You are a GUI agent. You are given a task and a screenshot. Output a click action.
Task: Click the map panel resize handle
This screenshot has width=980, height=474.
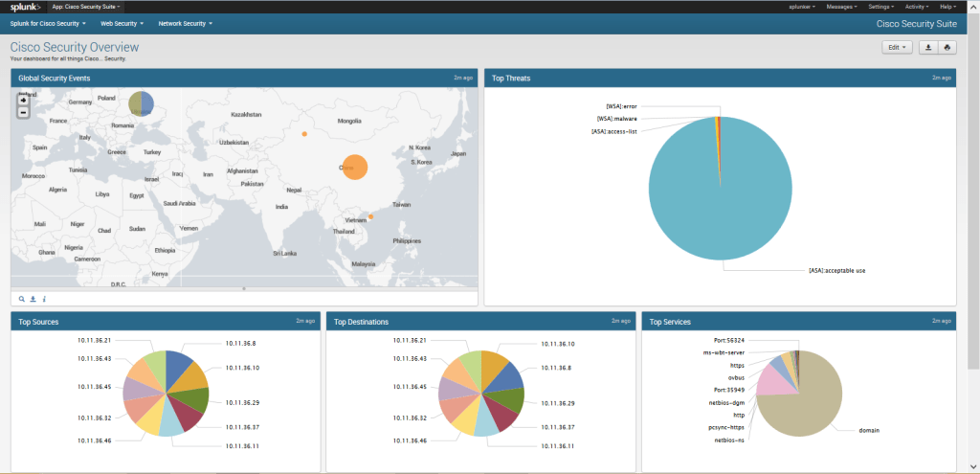(x=244, y=289)
